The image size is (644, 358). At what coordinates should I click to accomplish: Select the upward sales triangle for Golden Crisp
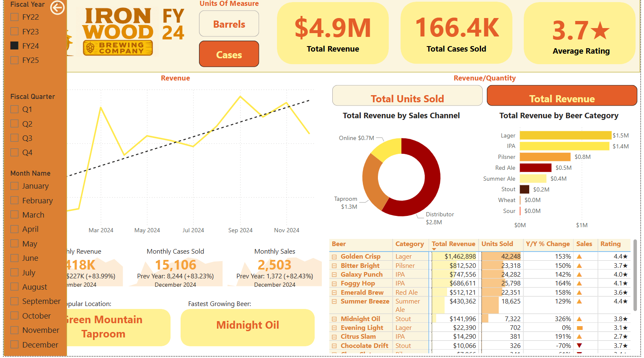(x=579, y=256)
